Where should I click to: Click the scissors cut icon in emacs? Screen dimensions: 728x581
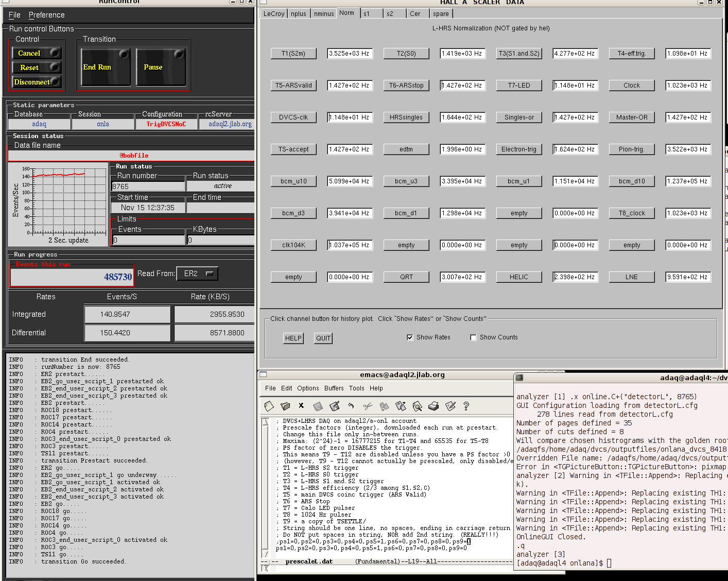368,406
